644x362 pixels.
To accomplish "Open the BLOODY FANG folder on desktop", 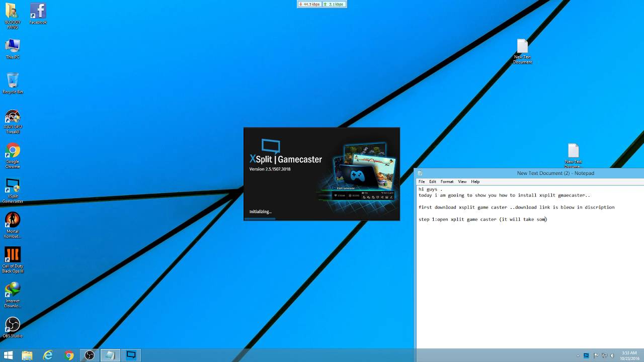I will click(x=12, y=16).
